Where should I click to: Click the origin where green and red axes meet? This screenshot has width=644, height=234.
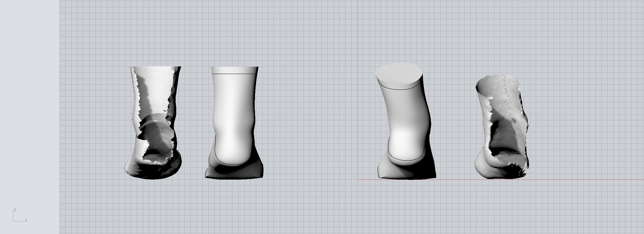coord(357,180)
